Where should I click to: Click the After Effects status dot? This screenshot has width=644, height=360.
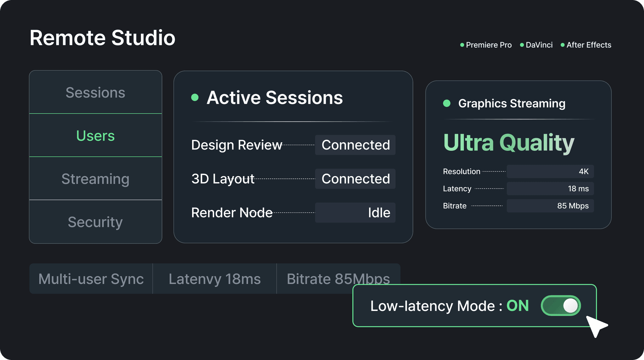click(563, 45)
